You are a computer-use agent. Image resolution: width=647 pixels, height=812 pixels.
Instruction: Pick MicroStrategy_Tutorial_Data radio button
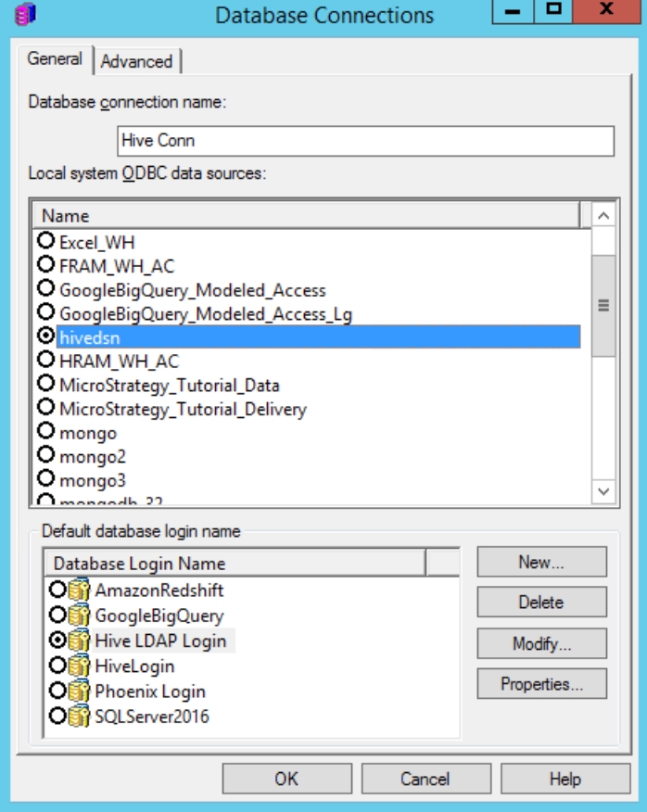46,384
